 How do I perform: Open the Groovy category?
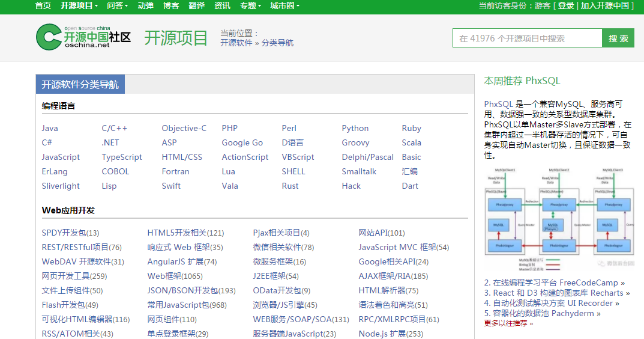point(356,143)
